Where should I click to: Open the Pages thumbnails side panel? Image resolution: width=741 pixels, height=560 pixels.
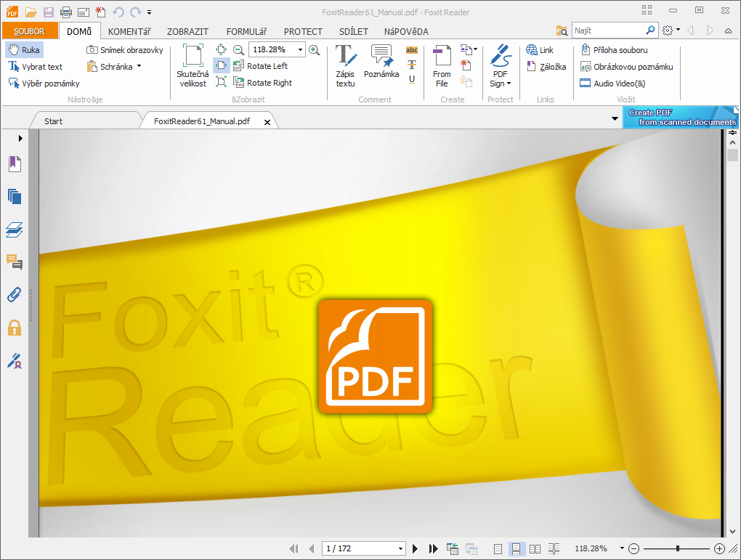[15, 196]
